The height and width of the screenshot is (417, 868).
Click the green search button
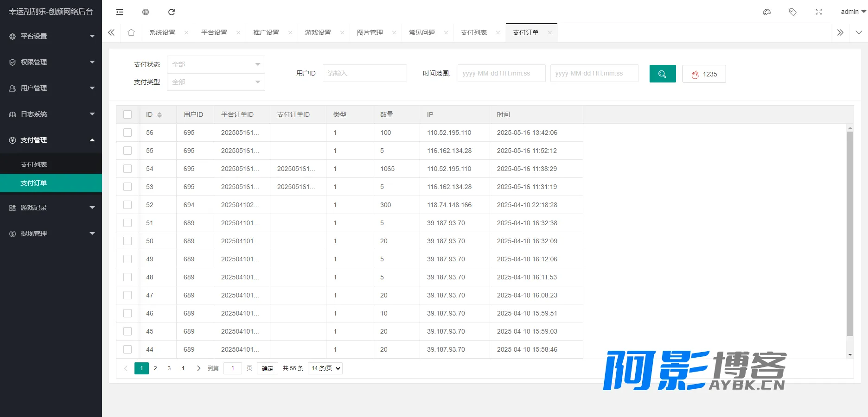click(663, 74)
